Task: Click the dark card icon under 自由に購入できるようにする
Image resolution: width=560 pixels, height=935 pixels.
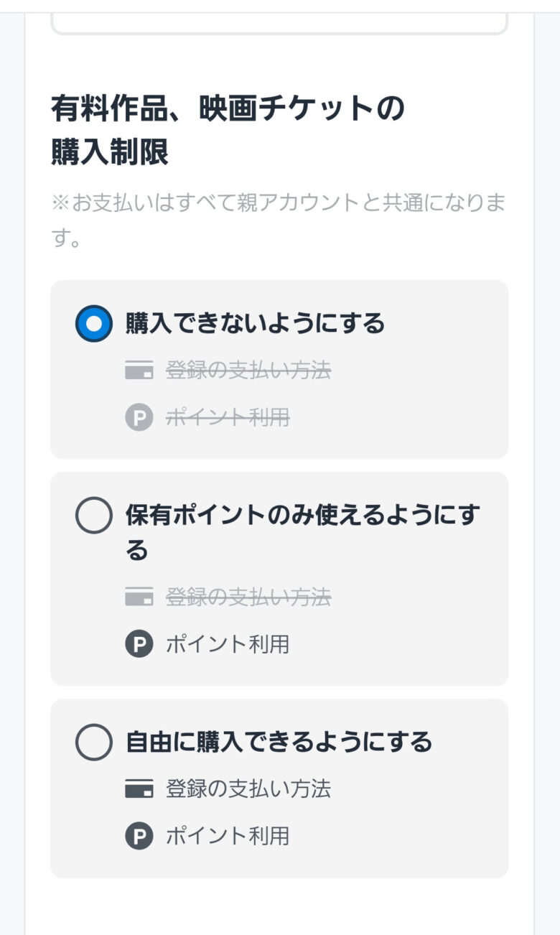Action: [x=139, y=789]
